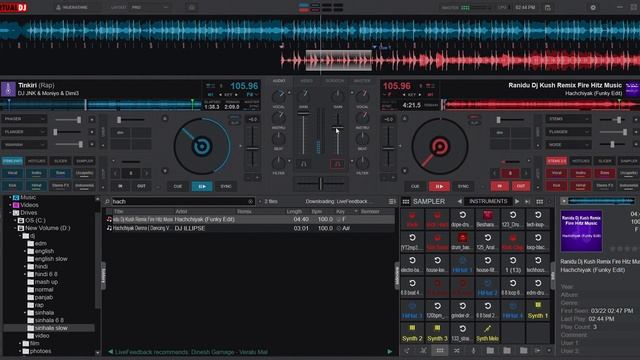
Task: Select the left deck HOTCUES pad tab
Action: pyautogui.click(x=36, y=161)
